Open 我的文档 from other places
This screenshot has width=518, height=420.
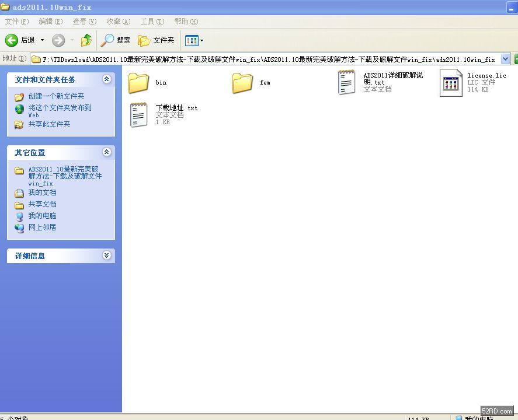click(42, 192)
